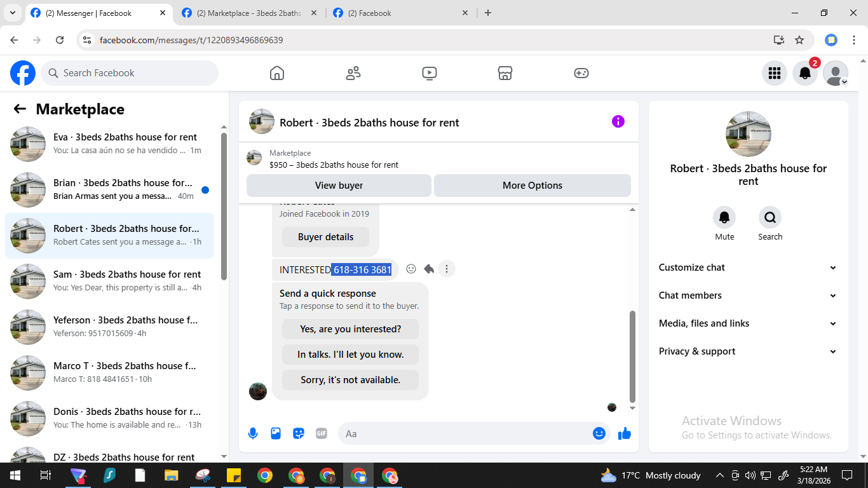Expand Media, files and links section

point(747,323)
